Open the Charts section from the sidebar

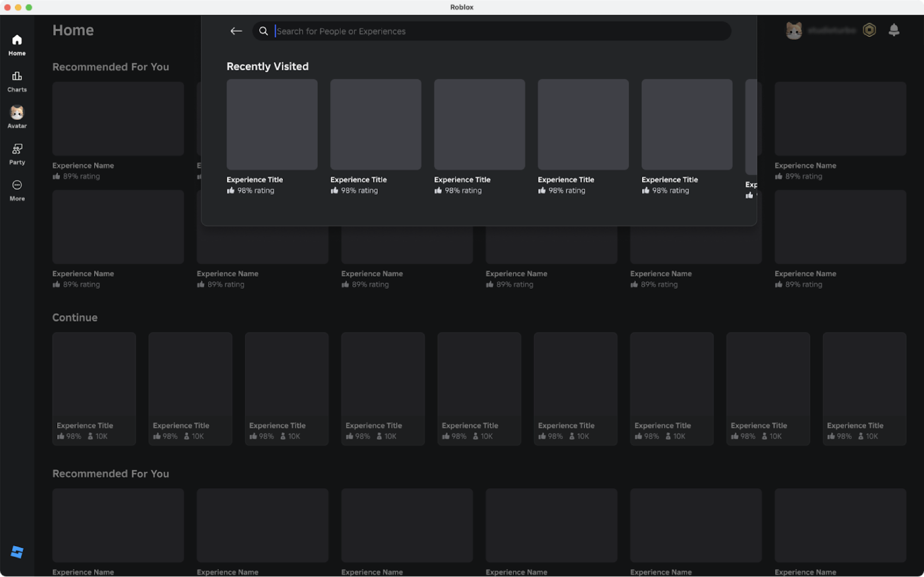[17, 81]
